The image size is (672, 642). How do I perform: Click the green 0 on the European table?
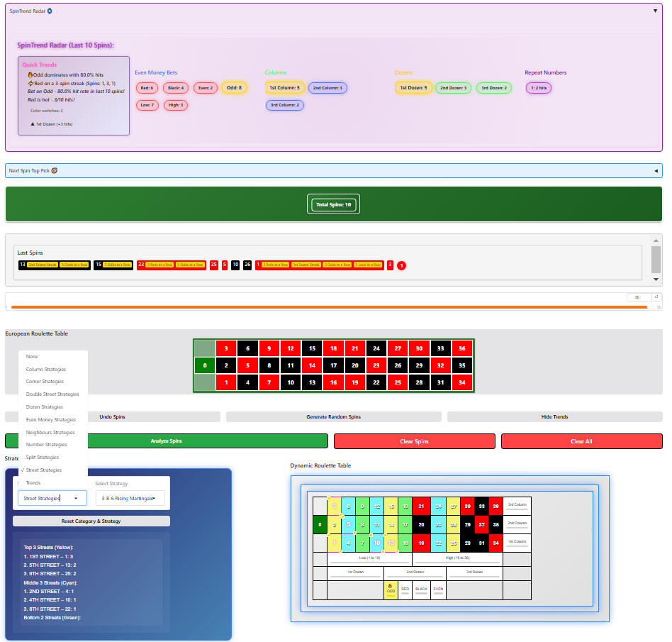coord(203,366)
